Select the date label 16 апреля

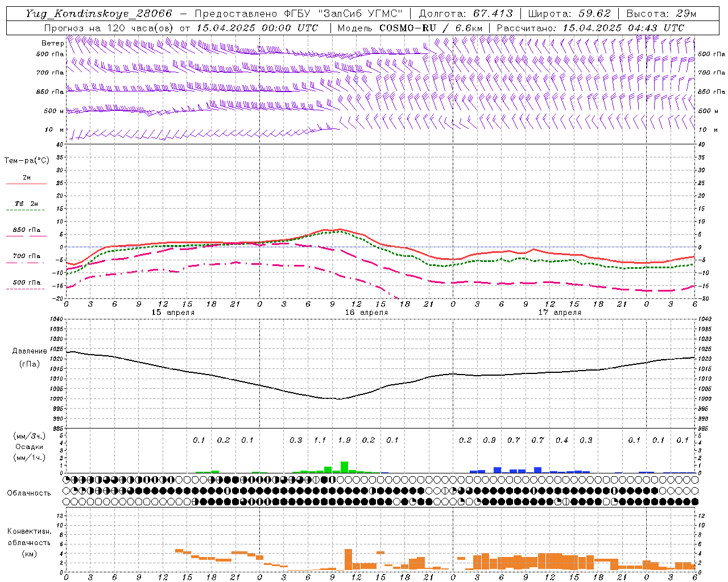tap(366, 313)
